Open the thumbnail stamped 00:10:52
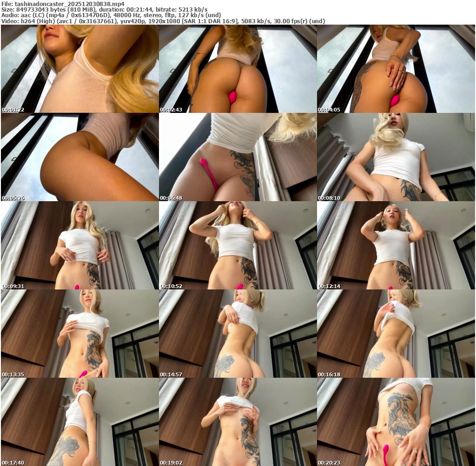476x466 pixels. coord(238,245)
